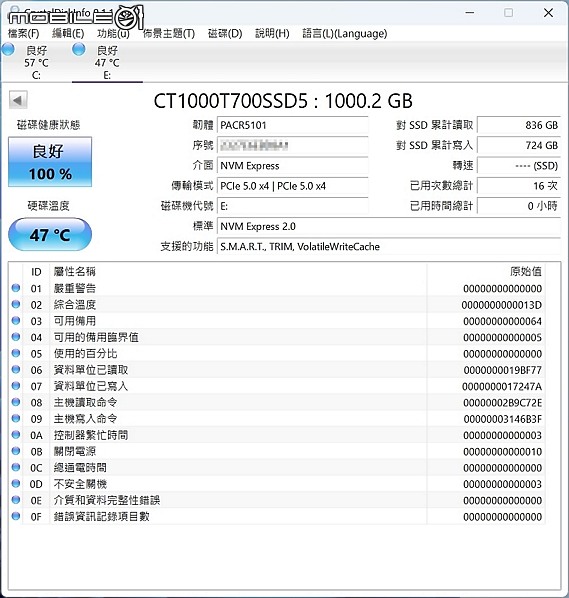Click the blue status orb for drive E:
This screenshot has width=569, height=598.
coord(79,49)
